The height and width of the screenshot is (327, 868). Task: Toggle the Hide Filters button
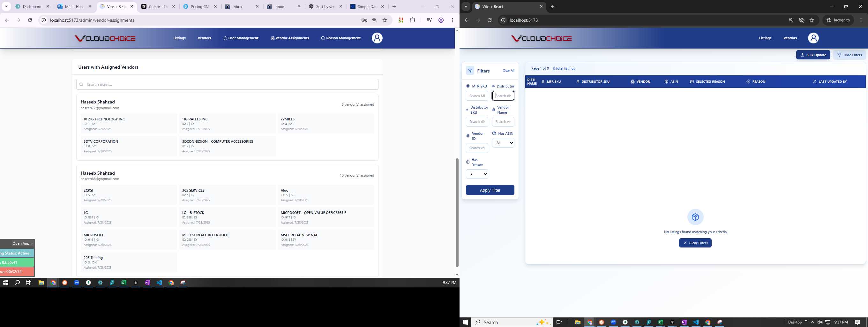tap(849, 55)
